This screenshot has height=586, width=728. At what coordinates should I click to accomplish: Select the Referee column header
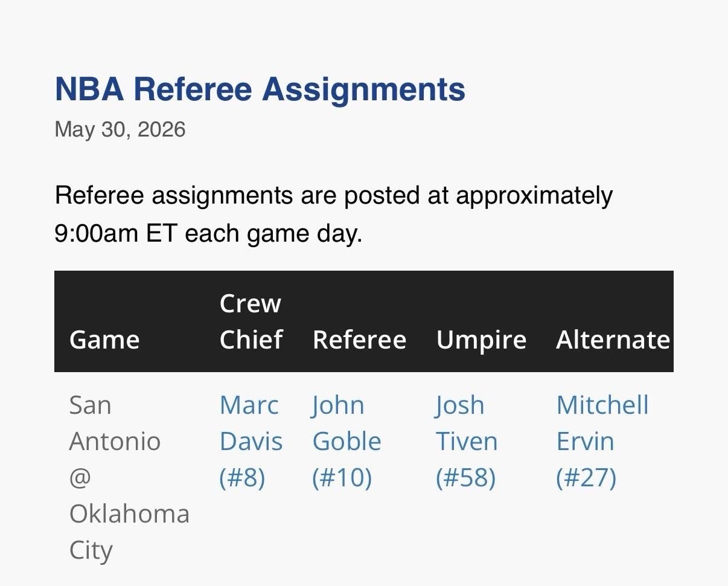pos(359,340)
